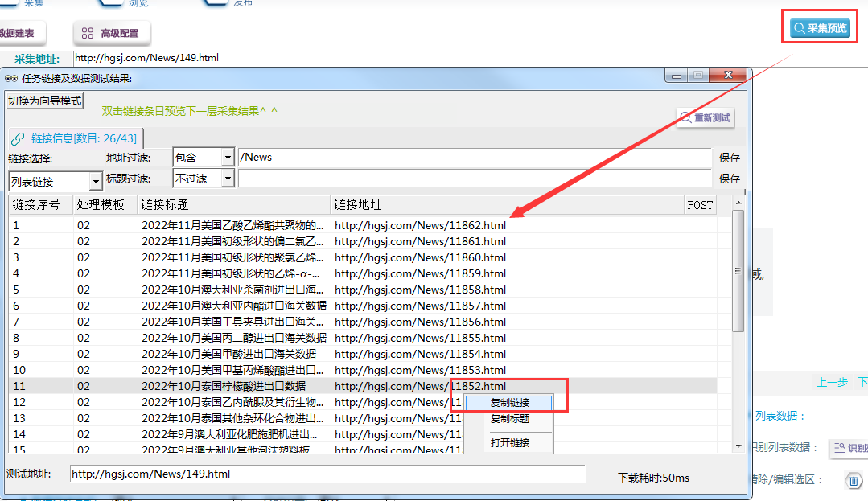Click the link icon on 链接信息 tab
Viewport: 868px width, 501px height.
click(x=18, y=138)
